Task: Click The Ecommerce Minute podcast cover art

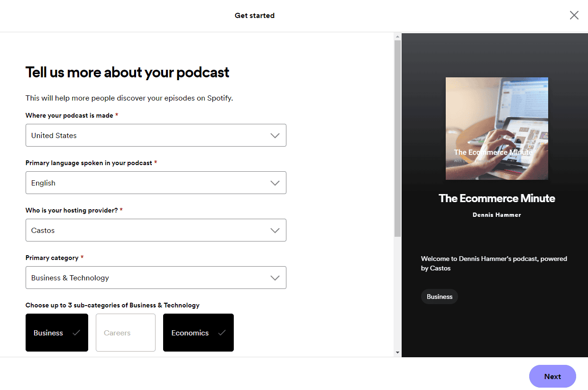Action: [497, 129]
